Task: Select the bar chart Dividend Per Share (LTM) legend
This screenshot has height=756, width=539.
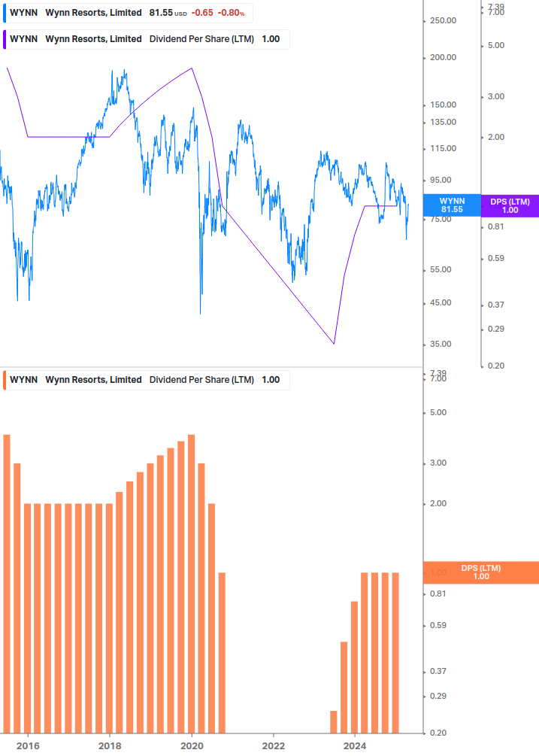Action: pyautogui.click(x=146, y=380)
